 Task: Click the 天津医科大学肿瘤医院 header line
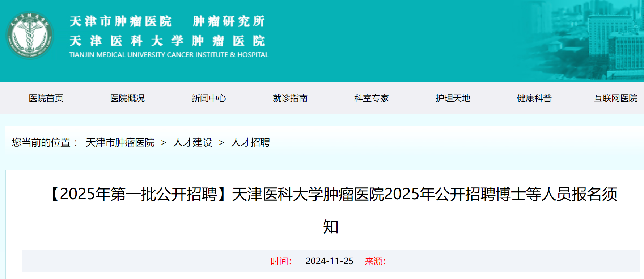[167, 41]
